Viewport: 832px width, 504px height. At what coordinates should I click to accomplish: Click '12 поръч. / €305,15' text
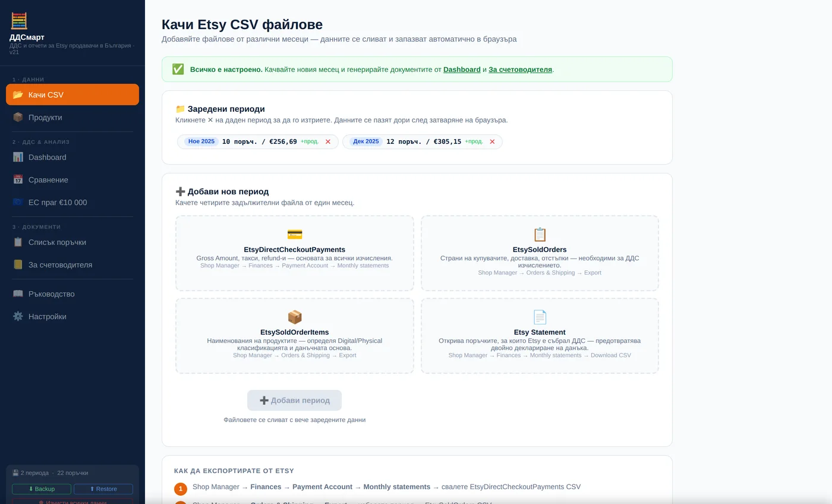click(424, 141)
